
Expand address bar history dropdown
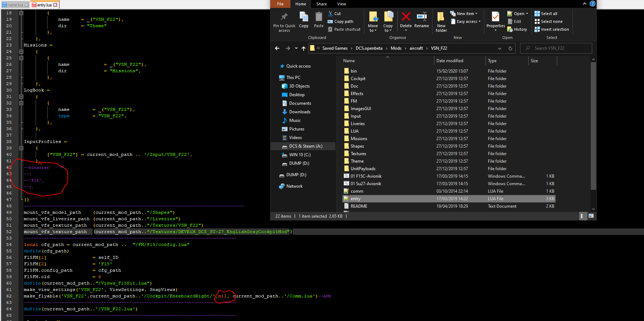(499, 48)
